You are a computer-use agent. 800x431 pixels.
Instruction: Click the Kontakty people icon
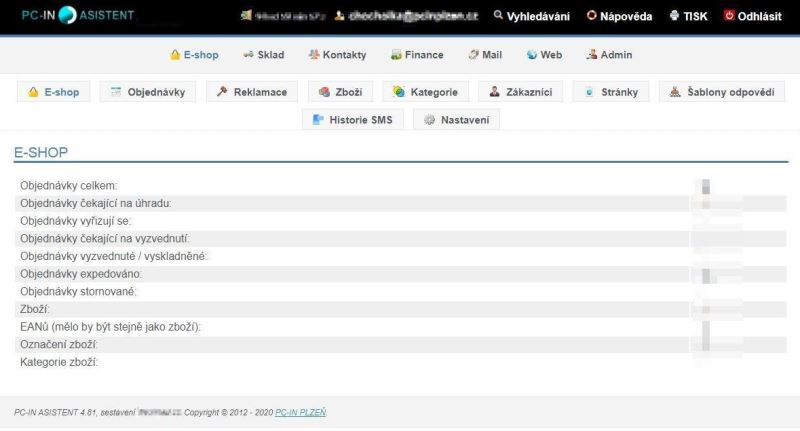314,55
